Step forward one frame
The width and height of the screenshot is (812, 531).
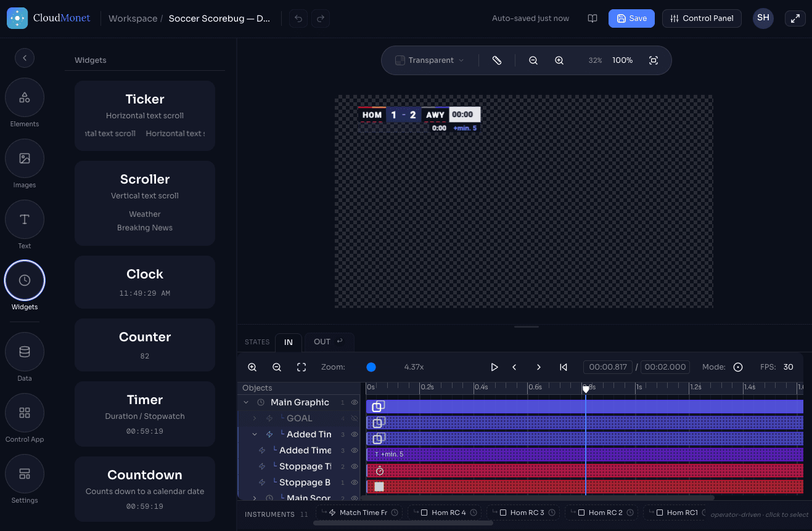[538, 367]
